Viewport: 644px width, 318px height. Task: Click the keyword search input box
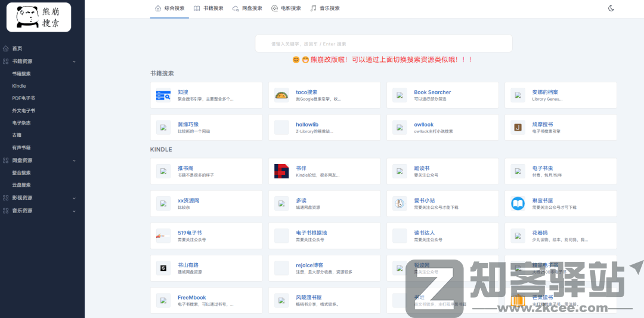point(383,44)
